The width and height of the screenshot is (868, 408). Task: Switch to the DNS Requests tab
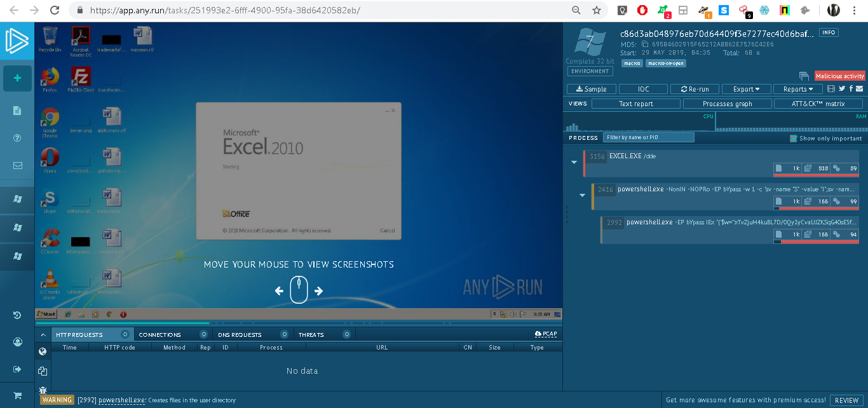pos(240,334)
